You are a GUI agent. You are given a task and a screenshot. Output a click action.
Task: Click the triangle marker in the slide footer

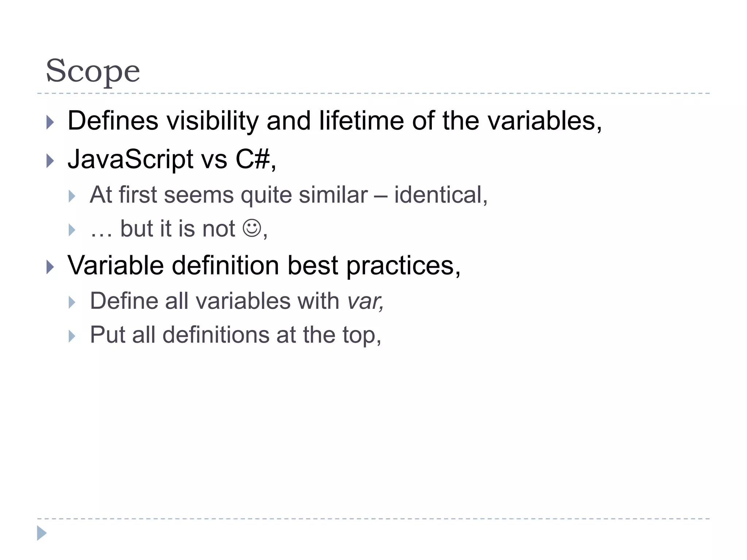pos(42,533)
